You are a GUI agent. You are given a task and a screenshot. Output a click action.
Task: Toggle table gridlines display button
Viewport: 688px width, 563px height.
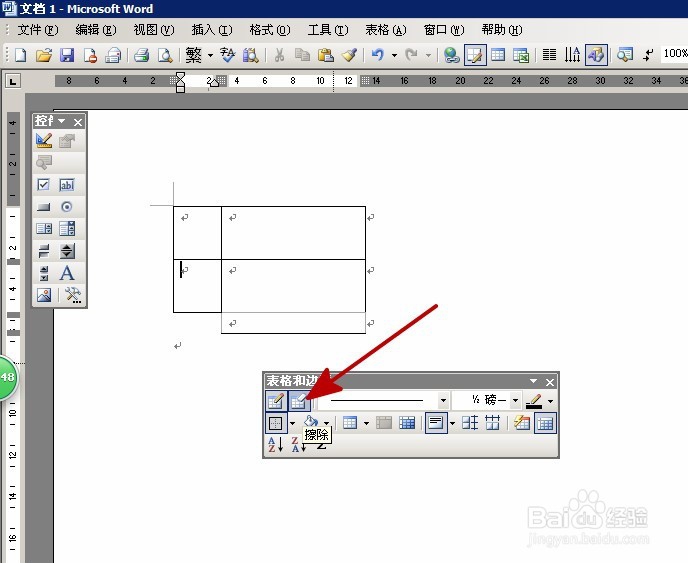pos(545,423)
